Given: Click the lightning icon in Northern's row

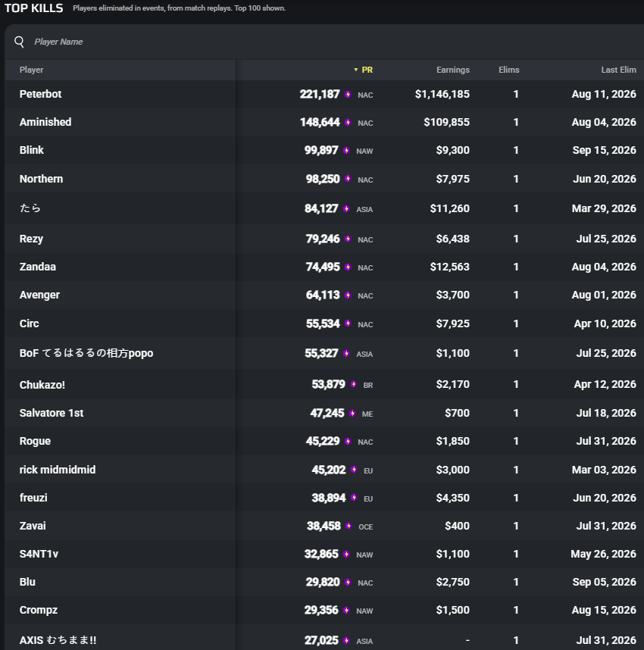Looking at the screenshot, I should coord(348,179).
